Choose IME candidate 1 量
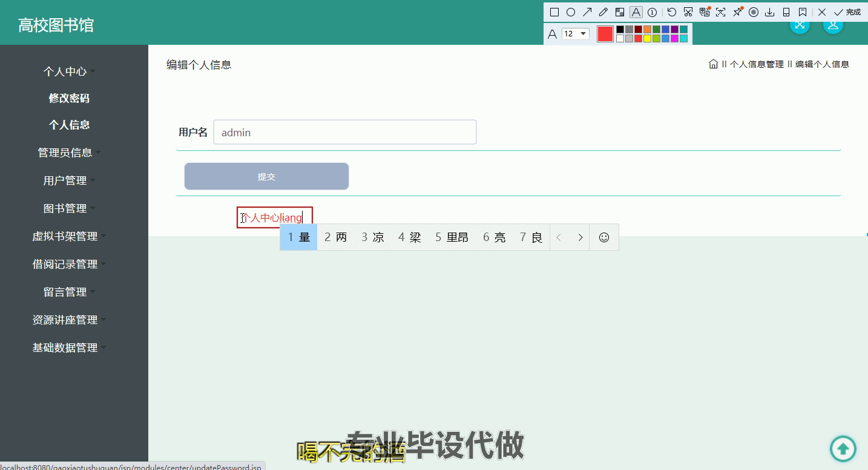 tap(298, 237)
